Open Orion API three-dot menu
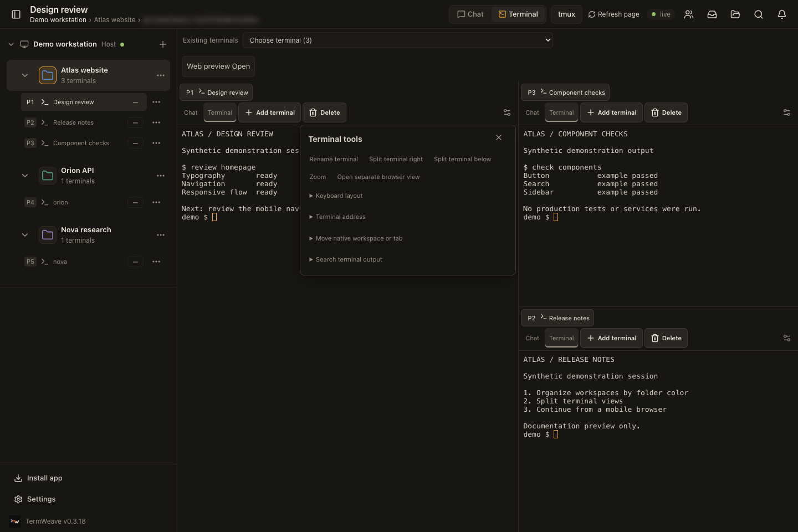798x532 pixels. click(161, 176)
